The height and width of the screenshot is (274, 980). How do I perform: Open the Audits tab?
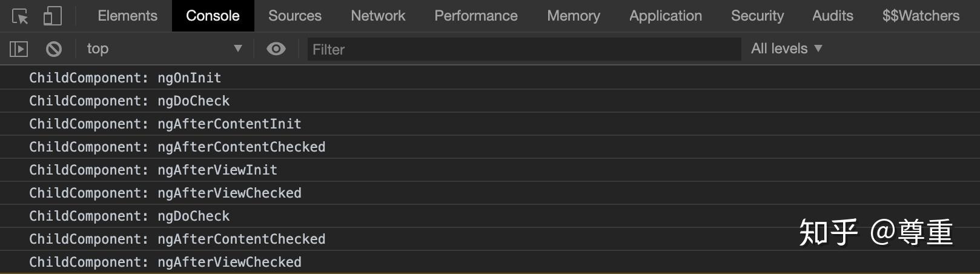[x=833, y=16]
